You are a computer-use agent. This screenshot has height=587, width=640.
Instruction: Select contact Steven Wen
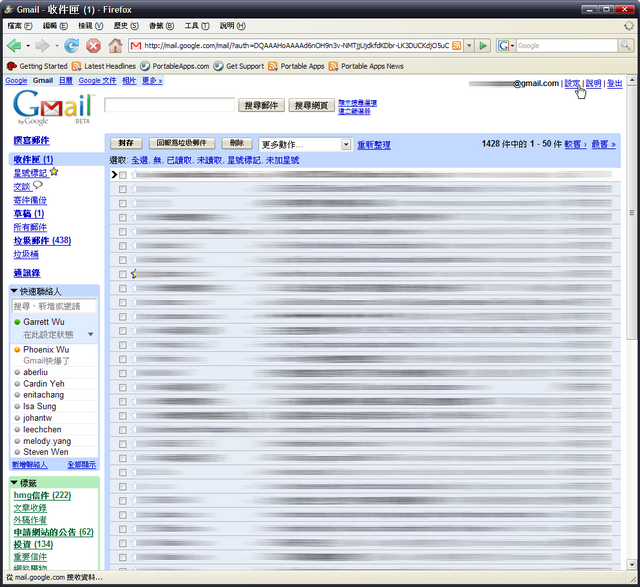point(45,452)
